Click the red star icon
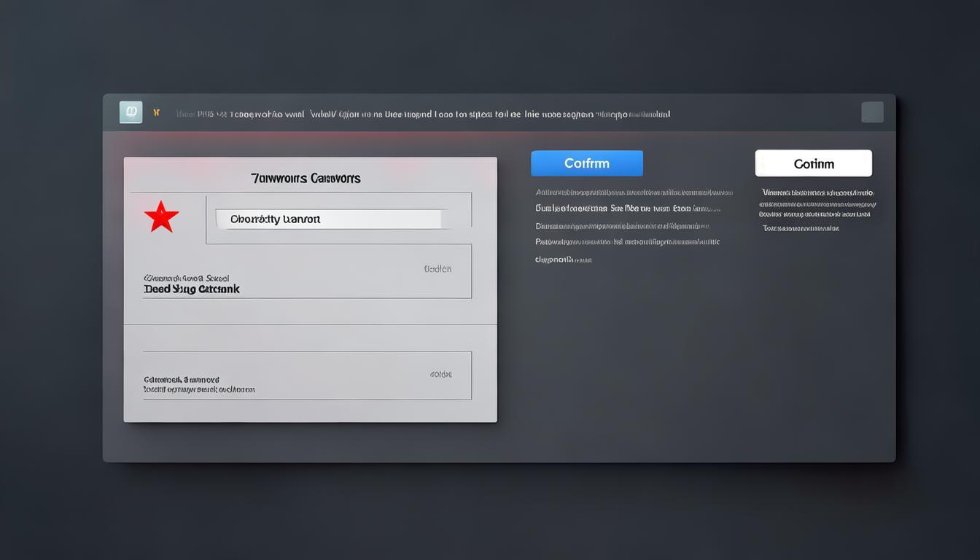 (161, 217)
